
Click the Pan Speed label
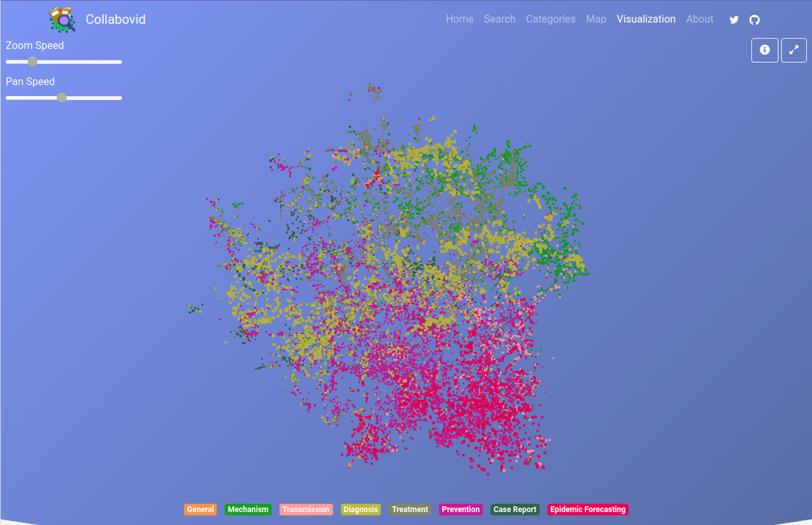30,81
